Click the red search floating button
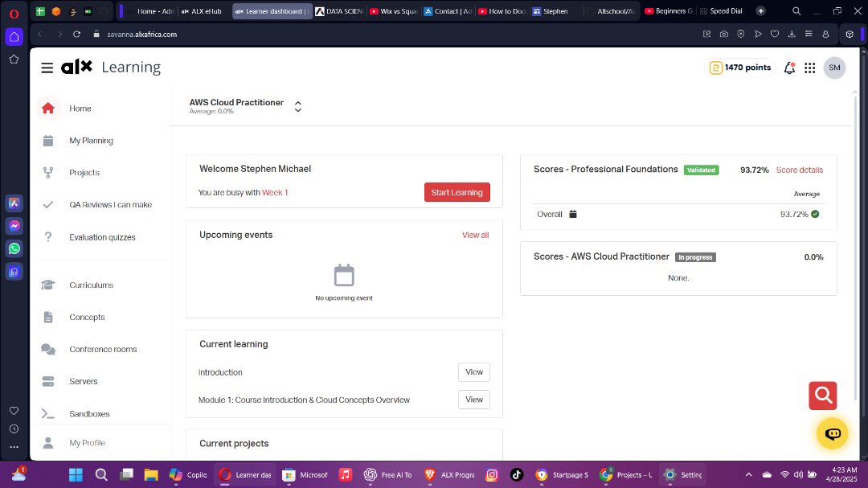The height and width of the screenshot is (488, 868). click(x=823, y=396)
